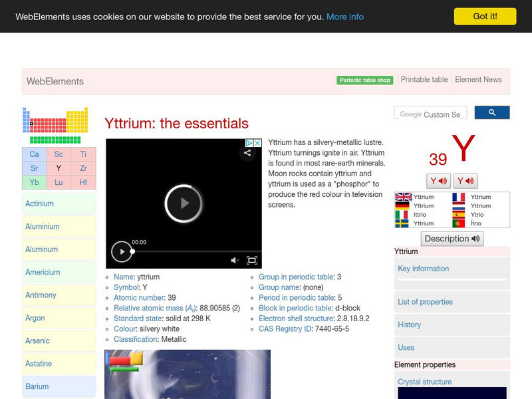Open the mini periodic table thumbnail

click(55, 125)
